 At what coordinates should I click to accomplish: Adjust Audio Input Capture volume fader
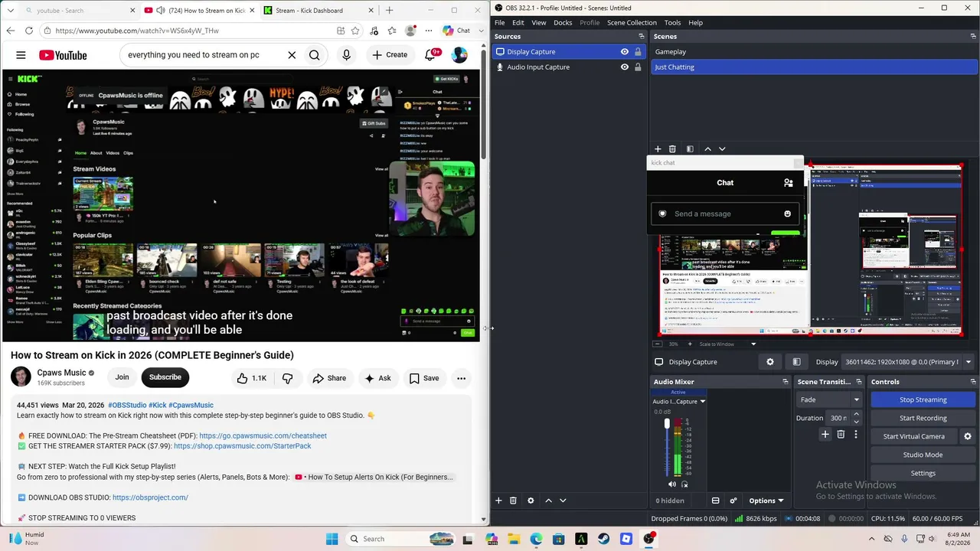pos(667,423)
